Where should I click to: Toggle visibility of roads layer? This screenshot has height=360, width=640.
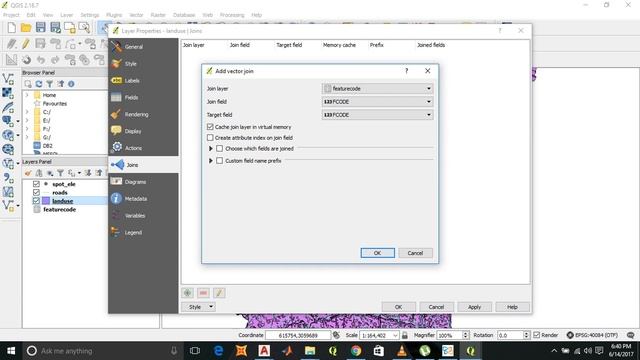point(36,192)
